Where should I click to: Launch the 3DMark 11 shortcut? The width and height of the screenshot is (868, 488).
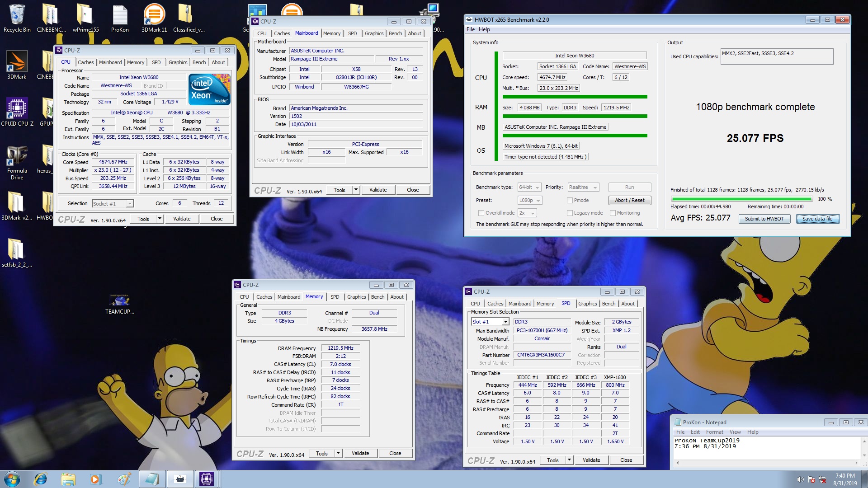[x=154, y=18]
